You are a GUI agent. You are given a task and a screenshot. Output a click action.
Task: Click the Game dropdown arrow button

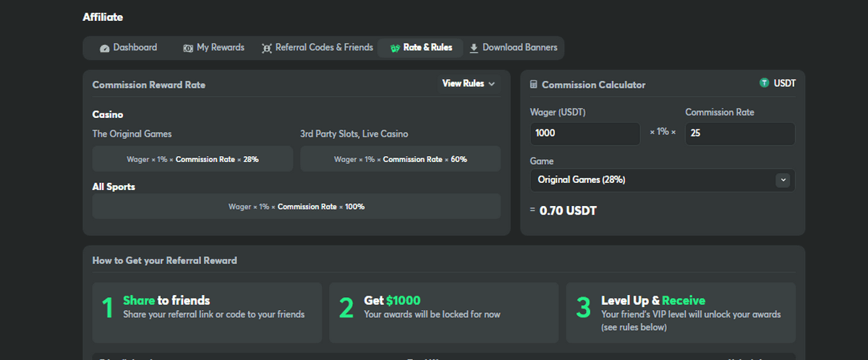click(782, 180)
